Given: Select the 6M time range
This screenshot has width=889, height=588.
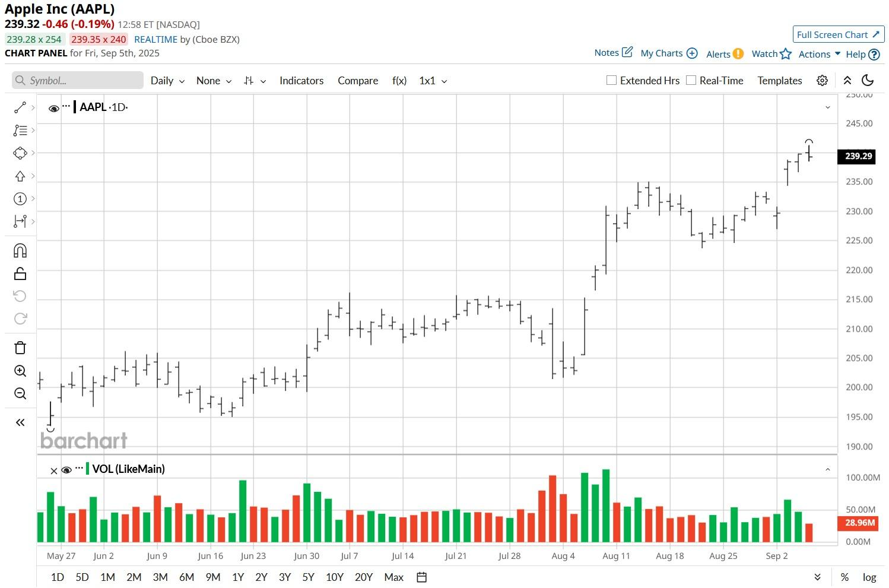Looking at the screenshot, I should pos(186,577).
